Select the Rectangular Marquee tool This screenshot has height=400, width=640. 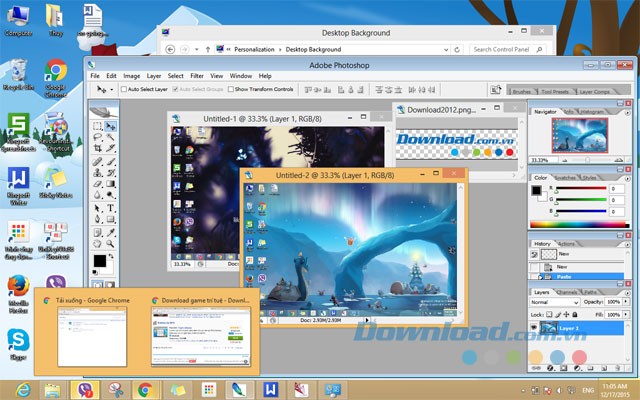pyautogui.click(x=98, y=126)
